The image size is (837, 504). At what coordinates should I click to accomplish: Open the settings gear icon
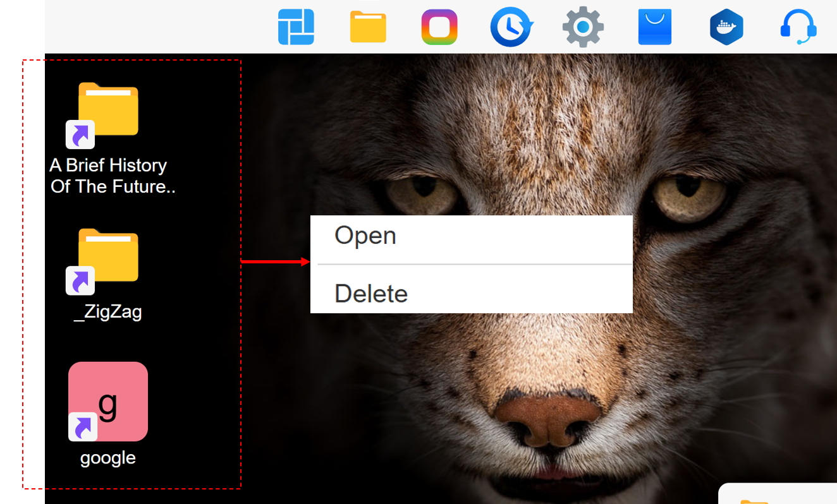[583, 27]
